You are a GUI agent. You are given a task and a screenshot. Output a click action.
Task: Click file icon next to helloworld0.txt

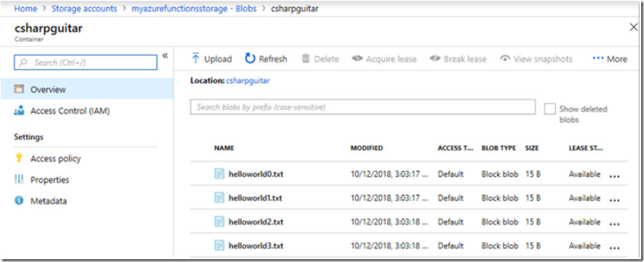coord(219,174)
